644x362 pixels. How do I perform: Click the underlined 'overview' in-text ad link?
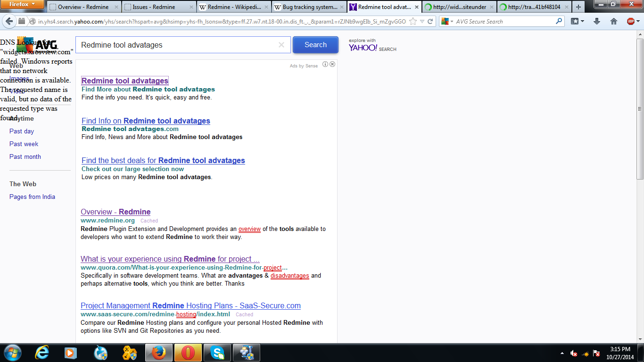249,229
